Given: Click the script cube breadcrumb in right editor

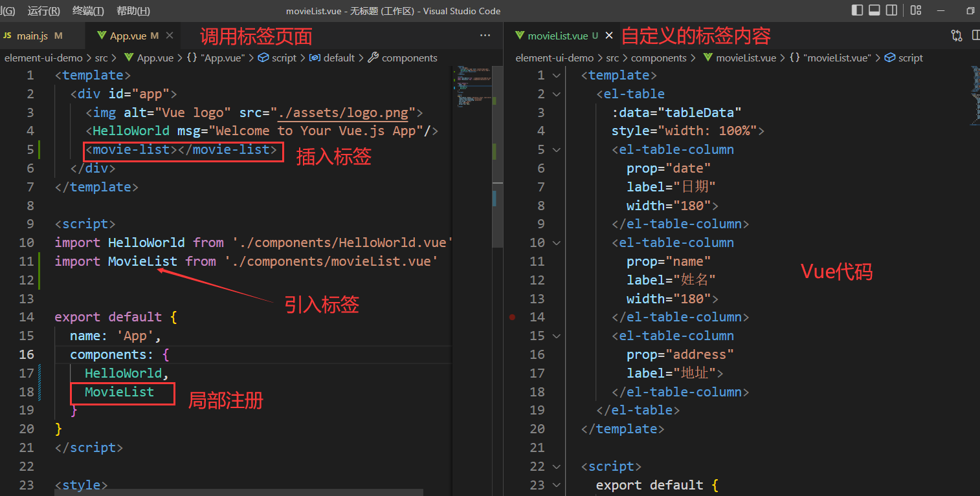Looking at the screenshot, I should point(904,58).
